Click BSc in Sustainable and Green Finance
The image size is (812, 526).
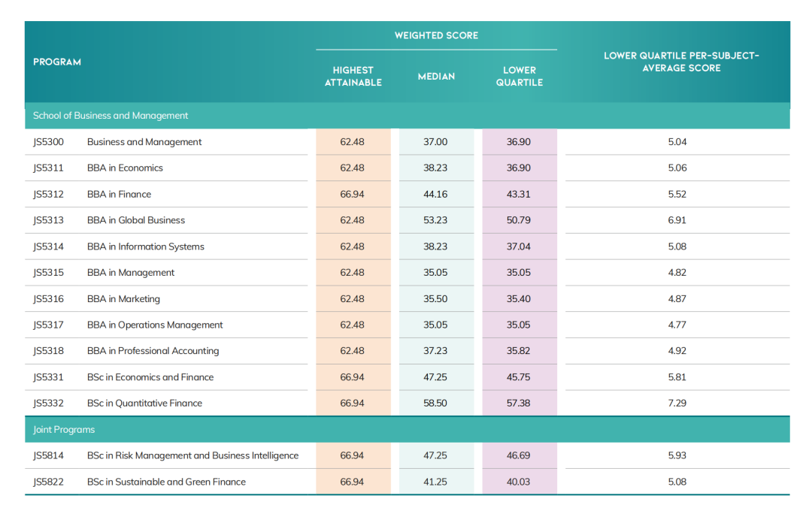tap(166, 482)
